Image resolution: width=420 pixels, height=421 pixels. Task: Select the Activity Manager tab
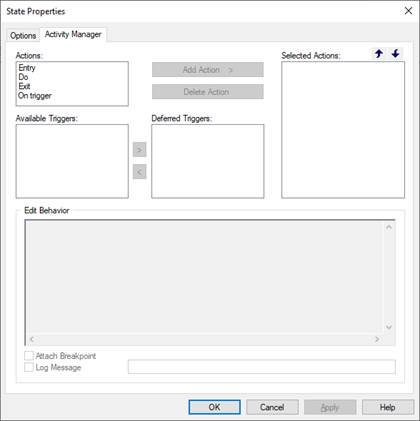pyautogui.click(x=73, y=34)
